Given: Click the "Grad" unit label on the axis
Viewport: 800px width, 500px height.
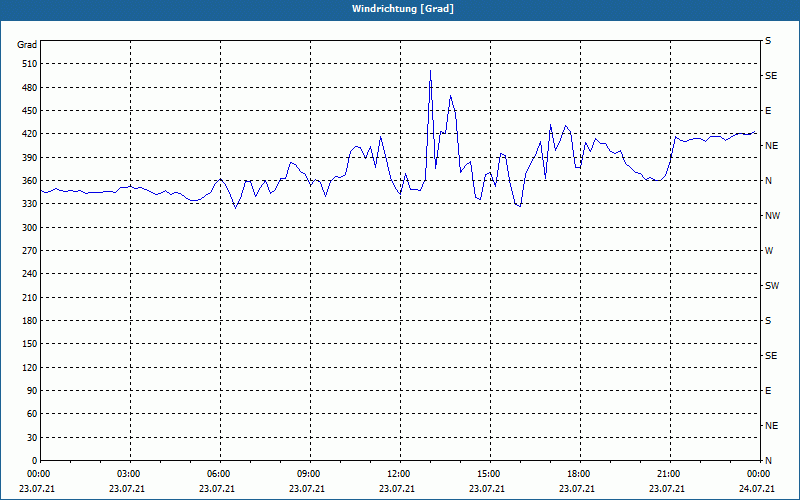Looking at the screenshot, I should (27, 45).
